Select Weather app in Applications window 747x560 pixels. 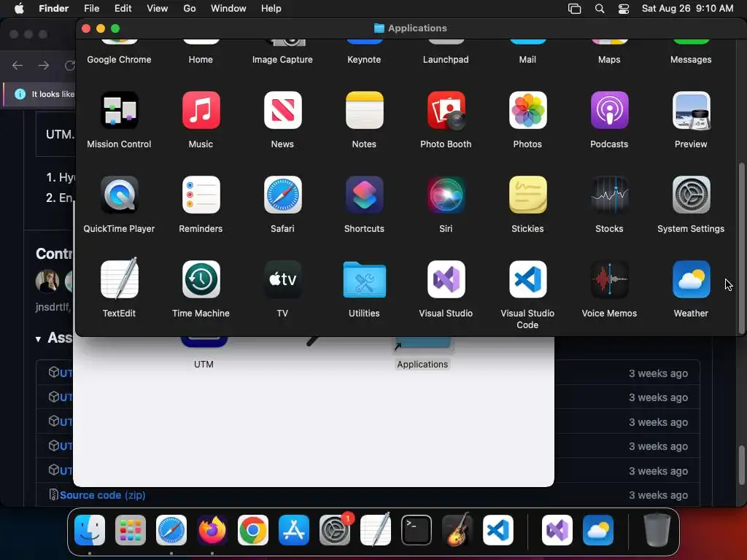692,279
